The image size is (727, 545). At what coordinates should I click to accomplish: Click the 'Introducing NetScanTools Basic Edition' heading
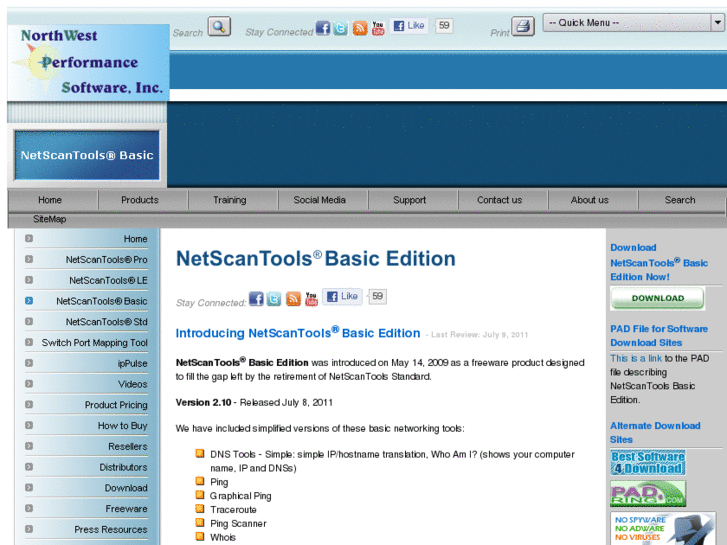298,333
